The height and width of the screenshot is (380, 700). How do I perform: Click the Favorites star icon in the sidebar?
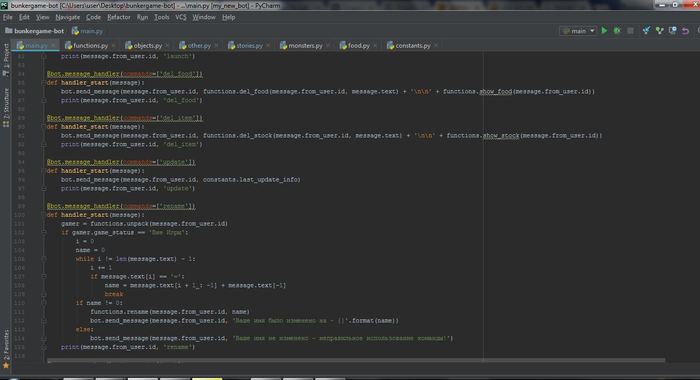[6, 366]
